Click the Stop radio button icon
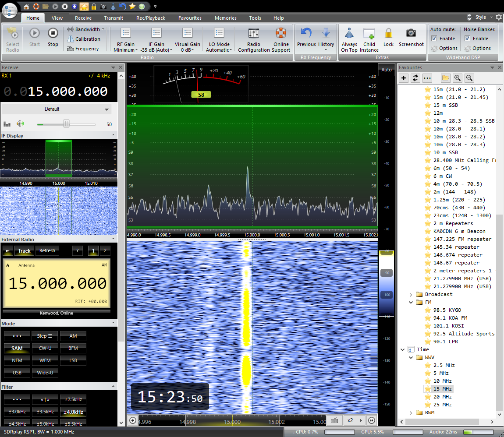Screen dimensions: 504x437 tap(53, 33)
